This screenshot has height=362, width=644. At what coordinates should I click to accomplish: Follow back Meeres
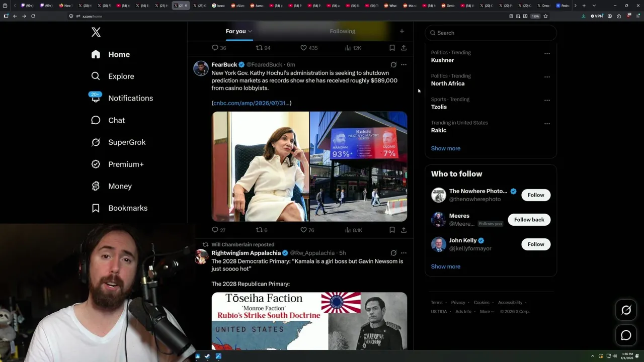pyautogui.click(x=529, y=220)
